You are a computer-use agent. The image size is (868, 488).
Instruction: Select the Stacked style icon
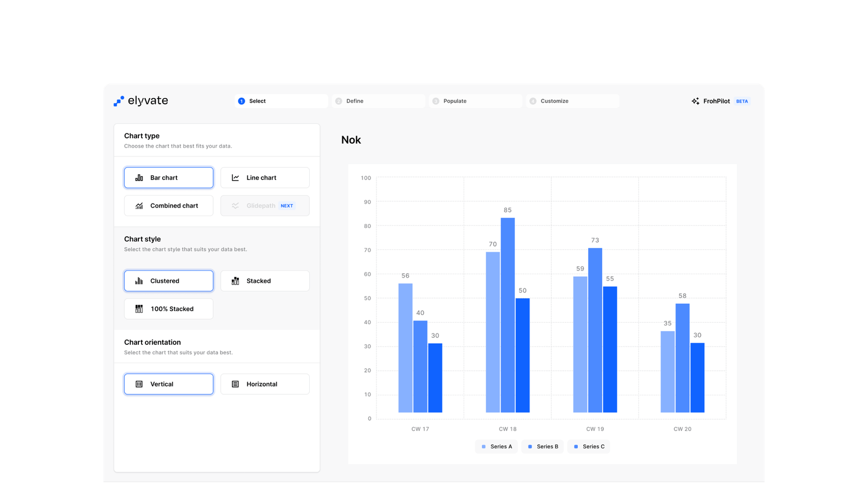235,280
